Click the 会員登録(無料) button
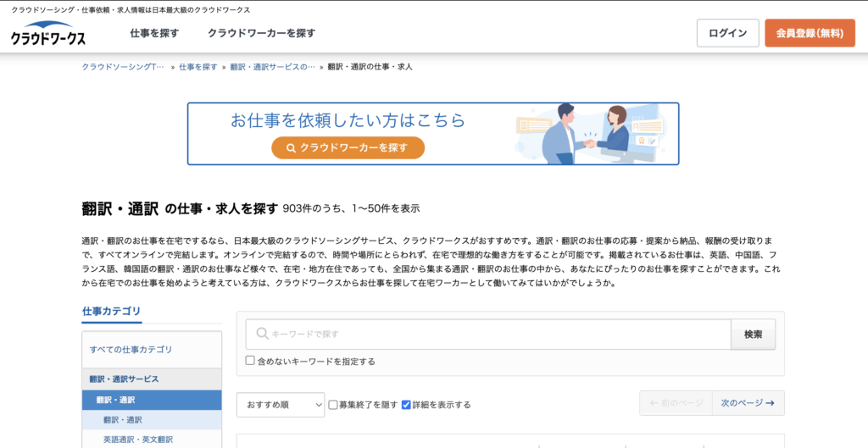Image resolution: width=868 pixels, height=448 pixels. tap(810, 33)
